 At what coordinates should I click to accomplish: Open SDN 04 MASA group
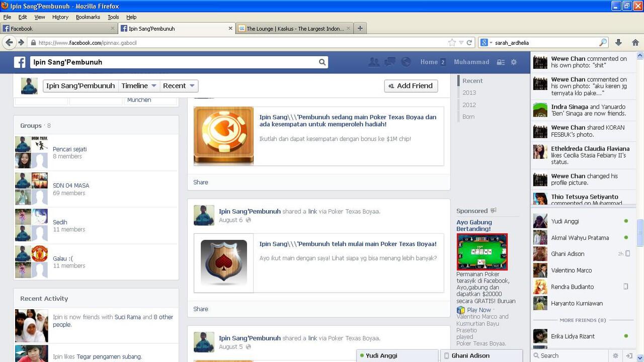click(x=71, y=186)
